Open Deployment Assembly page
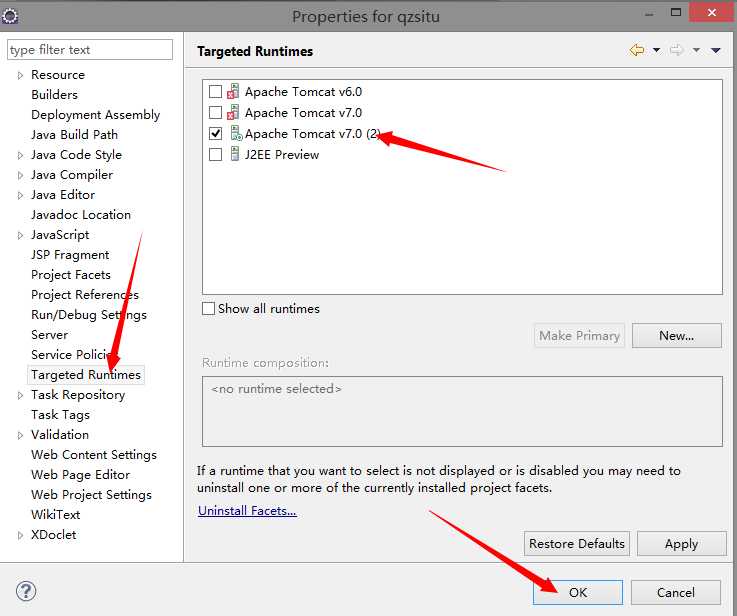The width and height of the screenshot is (737, 616). [x=95, y=115]
